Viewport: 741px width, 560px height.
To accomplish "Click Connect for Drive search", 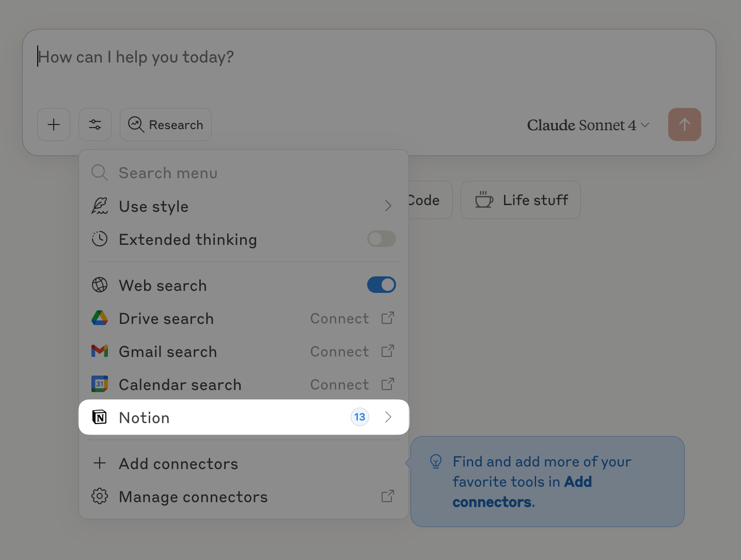I will click(339, 319).
